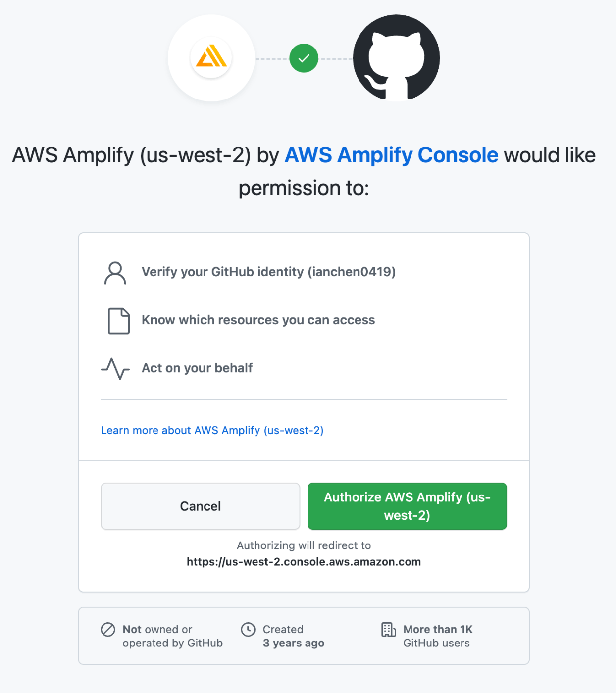
Task: Click the GitHub Octocat logo
Action: tap(396, 58)
